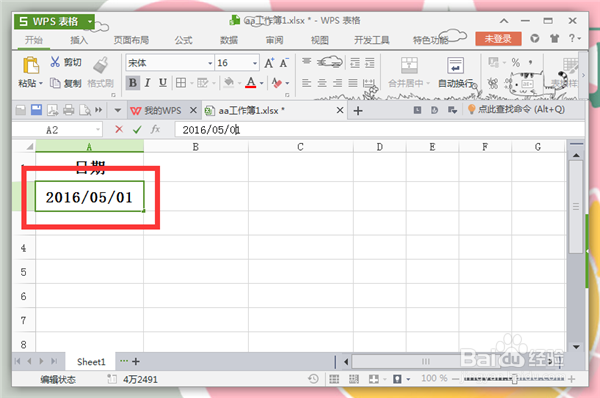Collapse the ribbon with up chevron
Image resolution: width=600 pixels, height=398 pixels.
[x=504, y=21]
